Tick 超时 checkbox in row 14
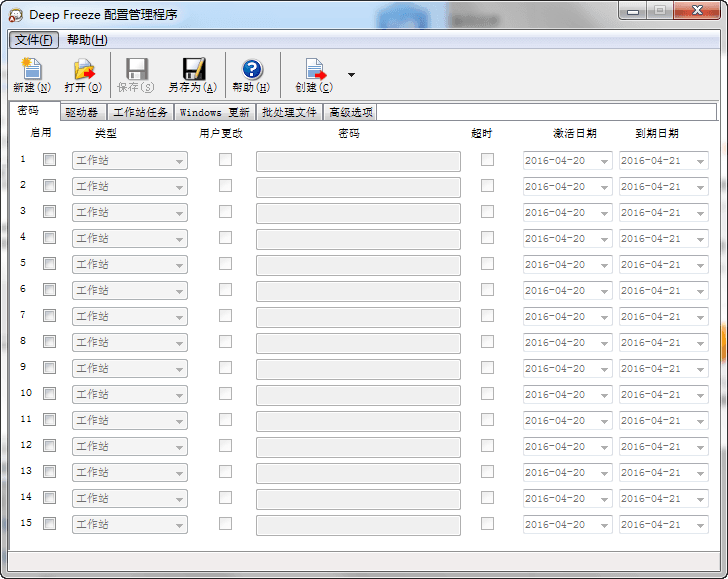This screenshot has width=728, height=579. coord(488,498)
